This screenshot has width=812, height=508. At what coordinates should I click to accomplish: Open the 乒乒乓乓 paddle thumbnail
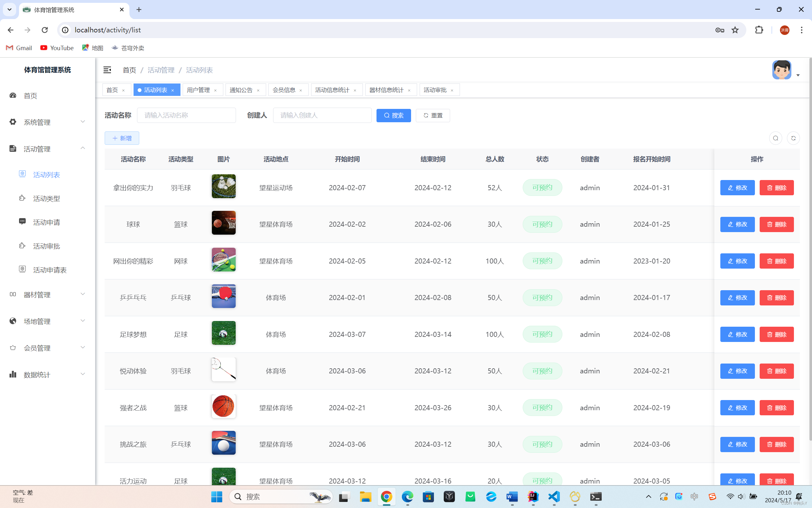[x=224, y=296]
